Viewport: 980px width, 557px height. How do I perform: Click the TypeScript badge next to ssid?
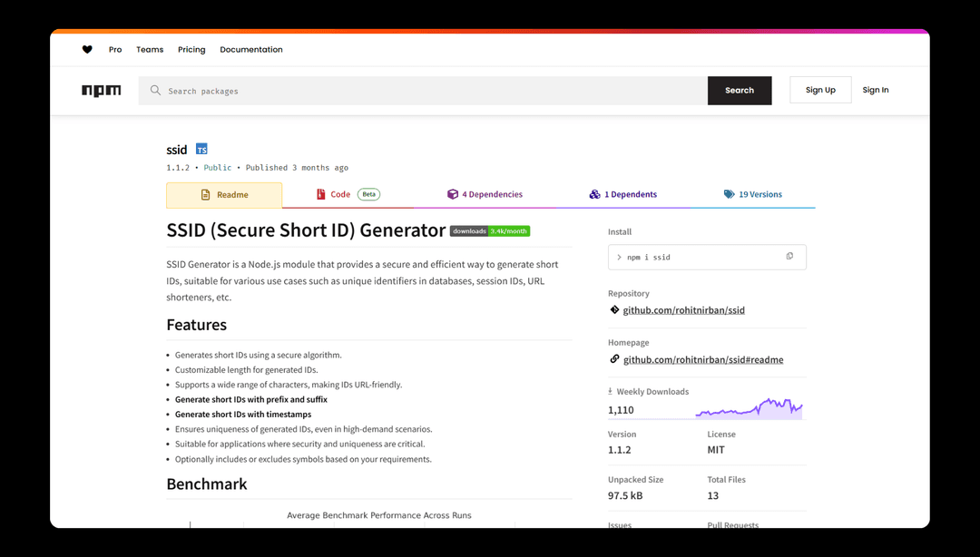(x=201, y=150)
